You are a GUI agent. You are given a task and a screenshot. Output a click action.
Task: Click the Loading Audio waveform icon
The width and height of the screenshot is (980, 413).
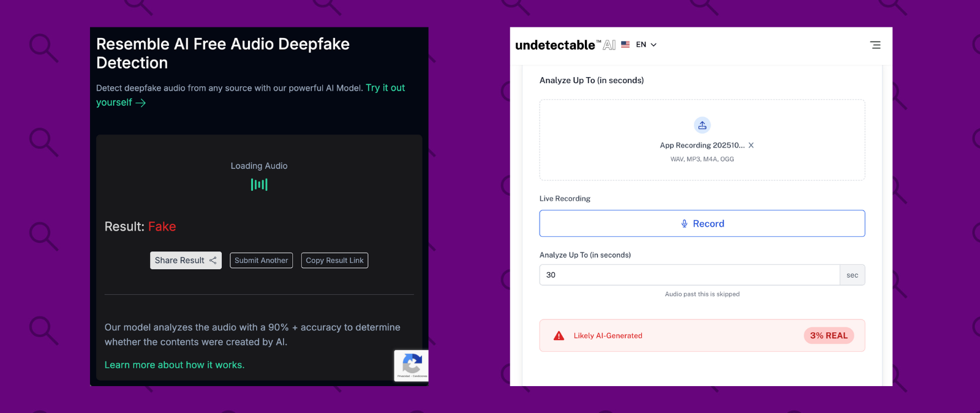pos(259,184)
